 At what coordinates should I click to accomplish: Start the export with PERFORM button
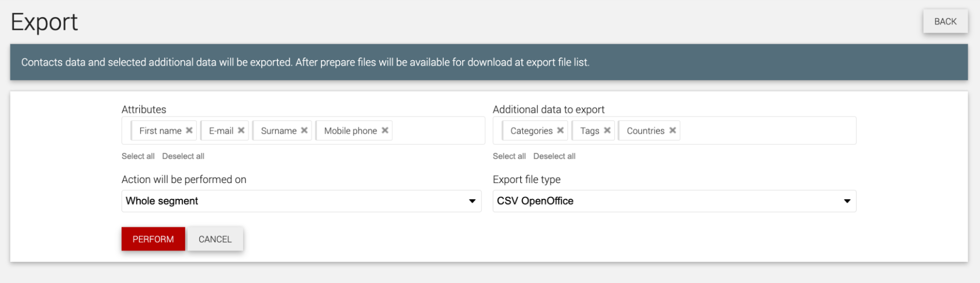[x=153, y=239]
